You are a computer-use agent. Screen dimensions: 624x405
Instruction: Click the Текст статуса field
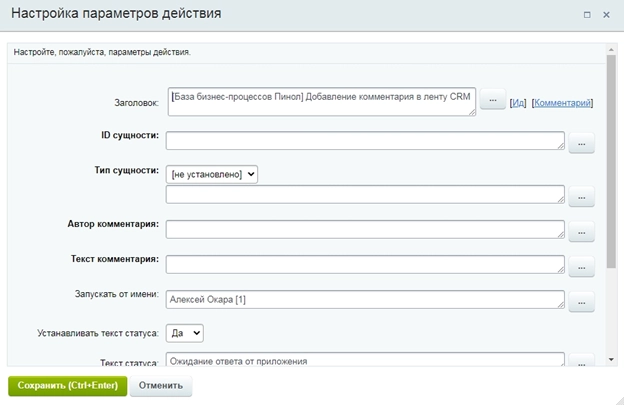coord(365,359)
